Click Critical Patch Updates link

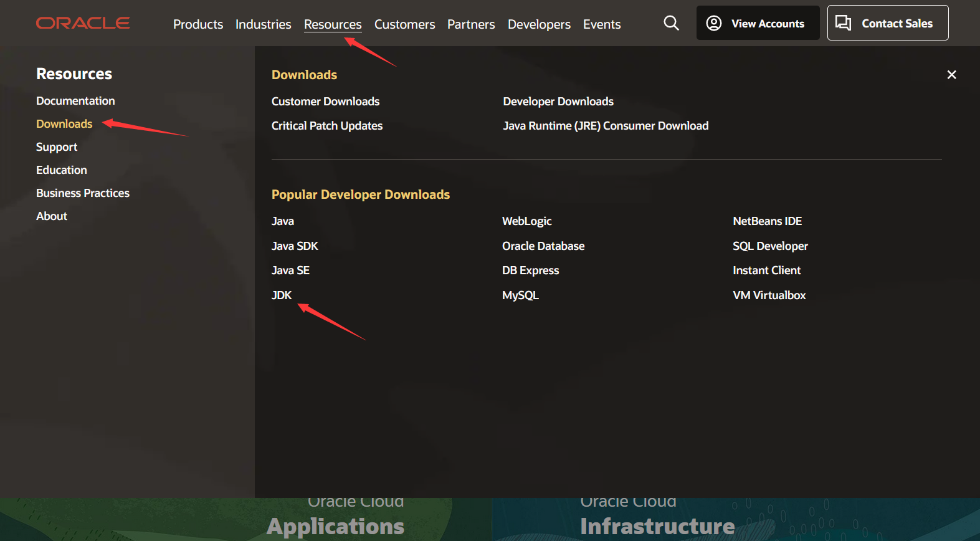(327, 126)
